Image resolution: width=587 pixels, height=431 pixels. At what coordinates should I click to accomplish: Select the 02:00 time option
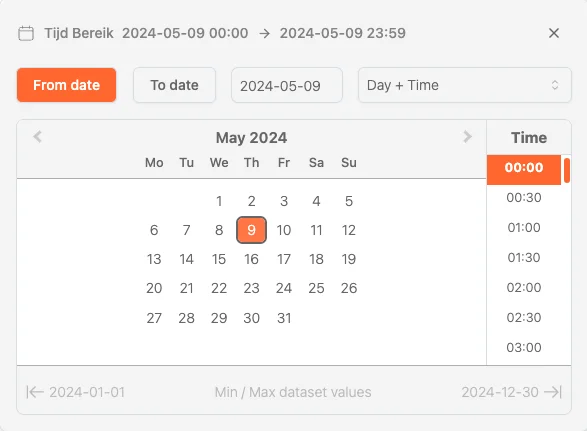(524, 287)
